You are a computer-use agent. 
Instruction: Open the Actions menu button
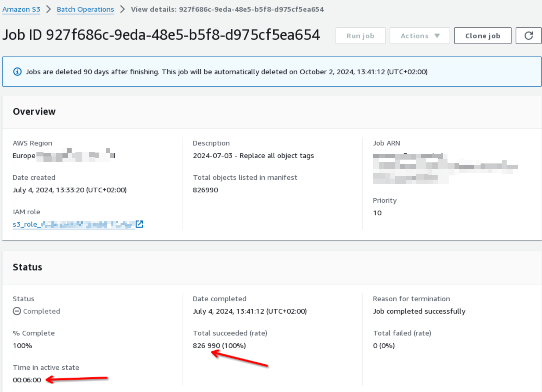coord(419,36)
